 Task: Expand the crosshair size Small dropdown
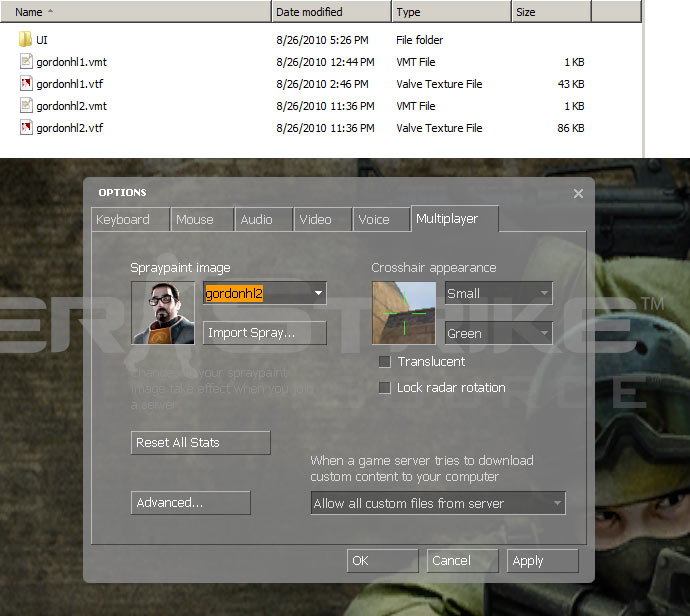coord(544,294)
